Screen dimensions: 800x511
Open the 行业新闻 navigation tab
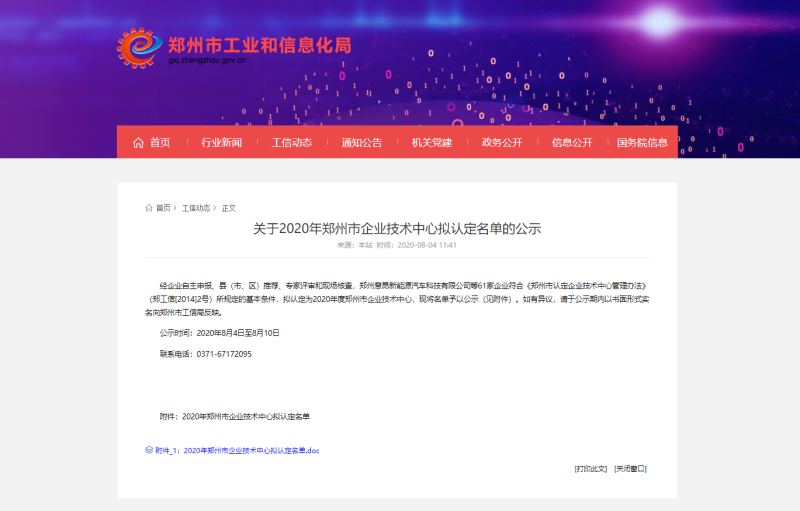click(221, 142)
